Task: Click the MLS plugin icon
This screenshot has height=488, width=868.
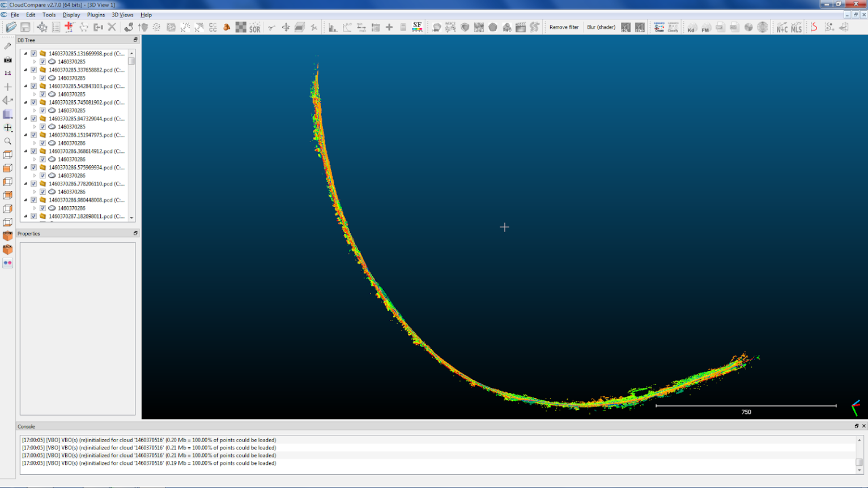Action: (x=797, y=27)
